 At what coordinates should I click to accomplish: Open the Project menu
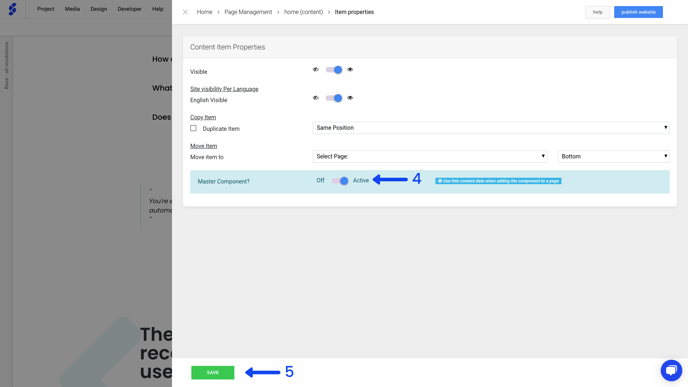coord(46,9)
